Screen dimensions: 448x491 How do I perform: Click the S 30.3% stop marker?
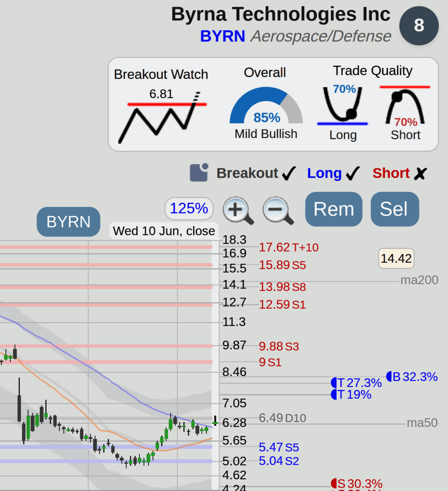click(x=357, y=483)
